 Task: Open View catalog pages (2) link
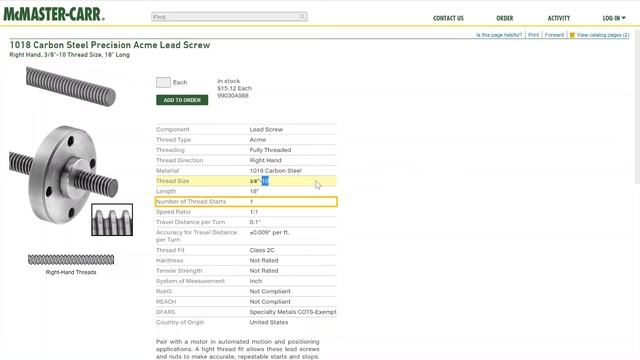tap(602, 35)
